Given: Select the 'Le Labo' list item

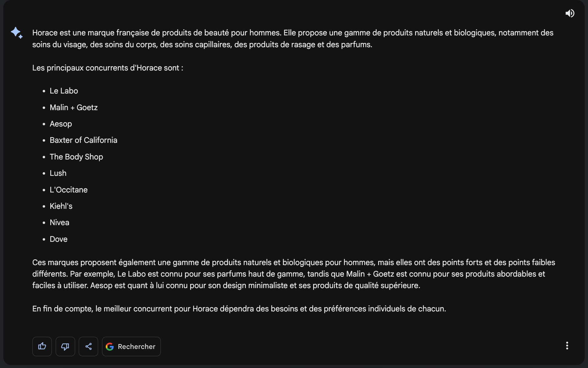Looking at the screenshot, I should pyautogui.click(x=64, y=90).
